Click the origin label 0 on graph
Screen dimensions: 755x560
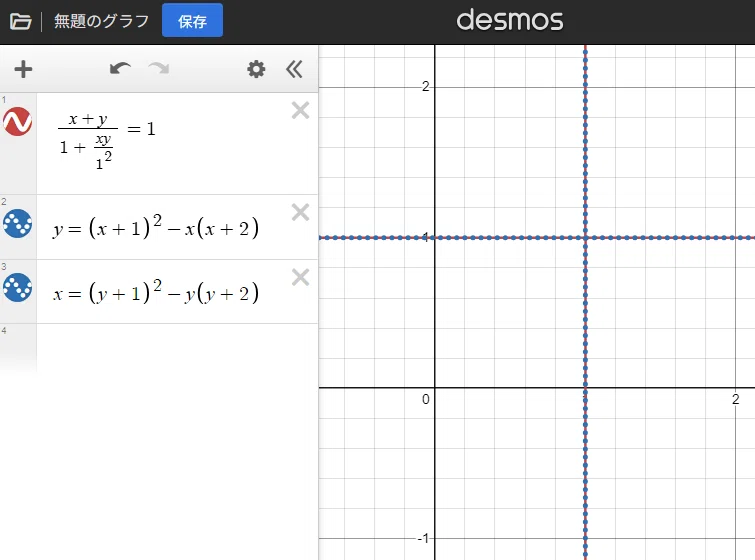[426, 399]
